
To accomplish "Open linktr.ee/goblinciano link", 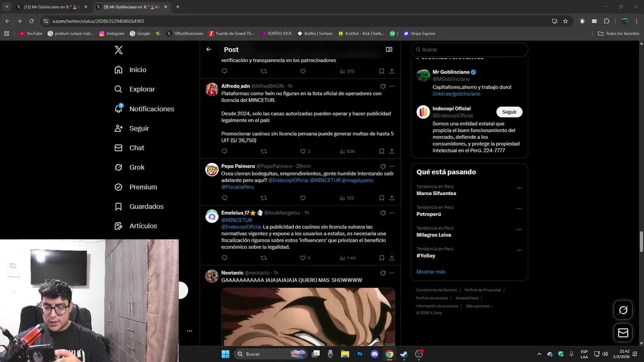I will [x=456, y=94].
